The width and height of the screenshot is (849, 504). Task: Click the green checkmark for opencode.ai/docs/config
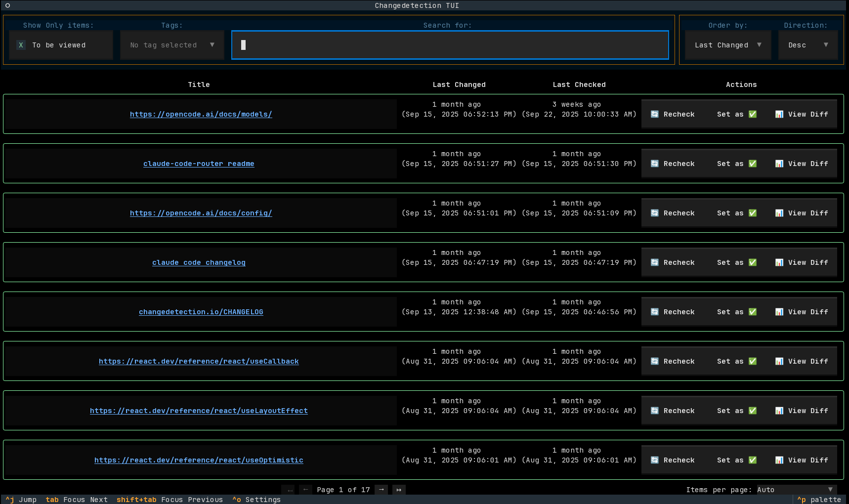tap(752, 213)
